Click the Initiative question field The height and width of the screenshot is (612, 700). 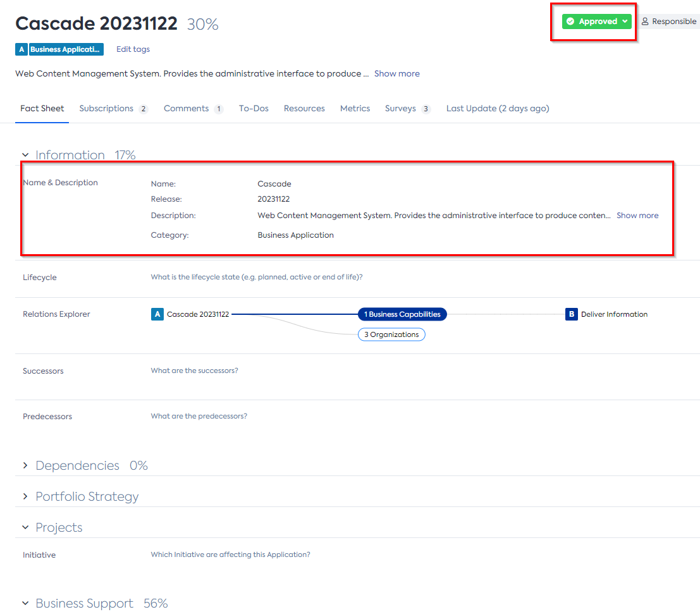pyautogui.click(x=230, y=554)
